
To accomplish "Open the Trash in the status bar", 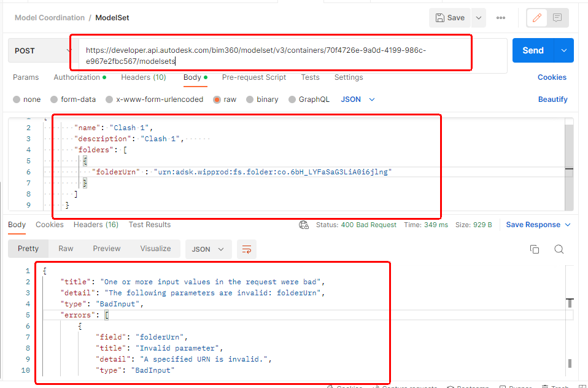I will click(555, 386).
